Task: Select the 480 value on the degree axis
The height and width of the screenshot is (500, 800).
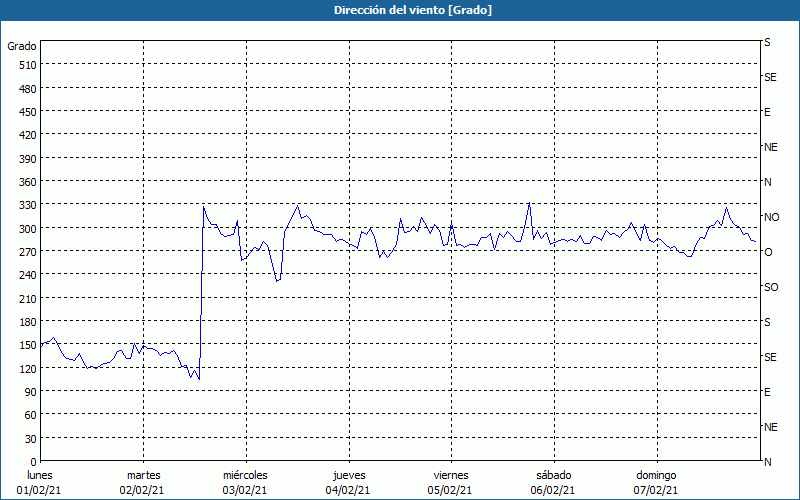Action: 28,89
